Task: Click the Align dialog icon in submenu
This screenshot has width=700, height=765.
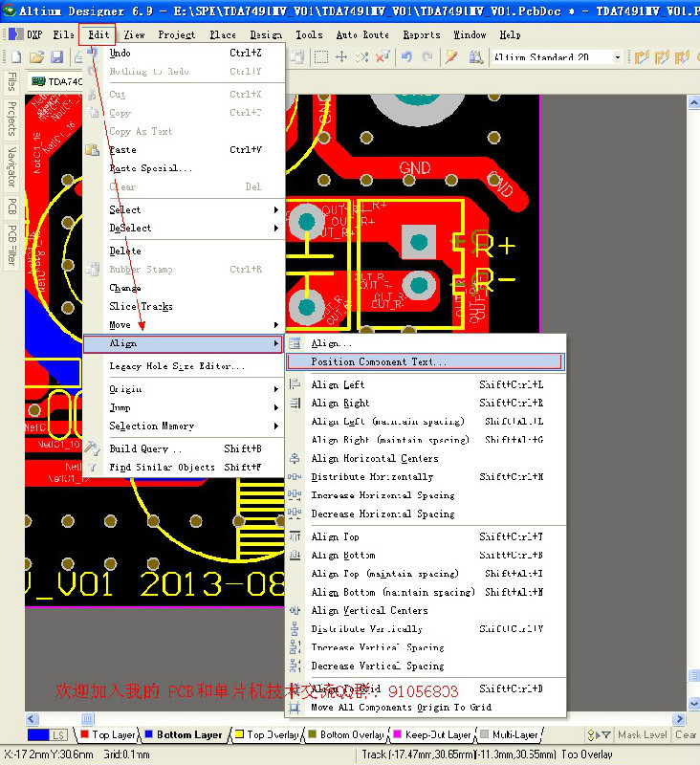Action: pyautogui.click(x=295, y=343)
